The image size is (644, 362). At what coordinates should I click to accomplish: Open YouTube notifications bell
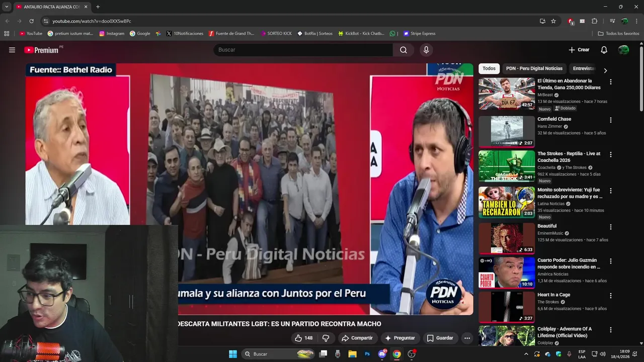[x=604, y=50]
